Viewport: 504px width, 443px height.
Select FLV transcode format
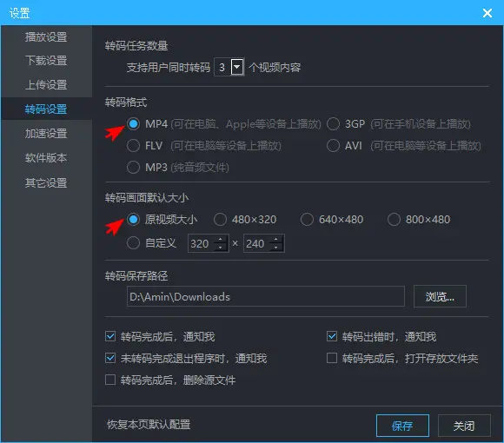click(x=133, y=146)
